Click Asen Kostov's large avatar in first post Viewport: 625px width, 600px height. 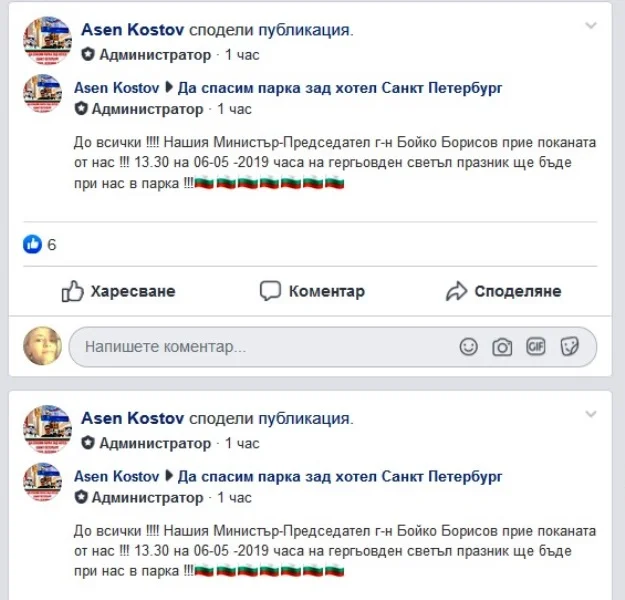click(x=47, y=40)
